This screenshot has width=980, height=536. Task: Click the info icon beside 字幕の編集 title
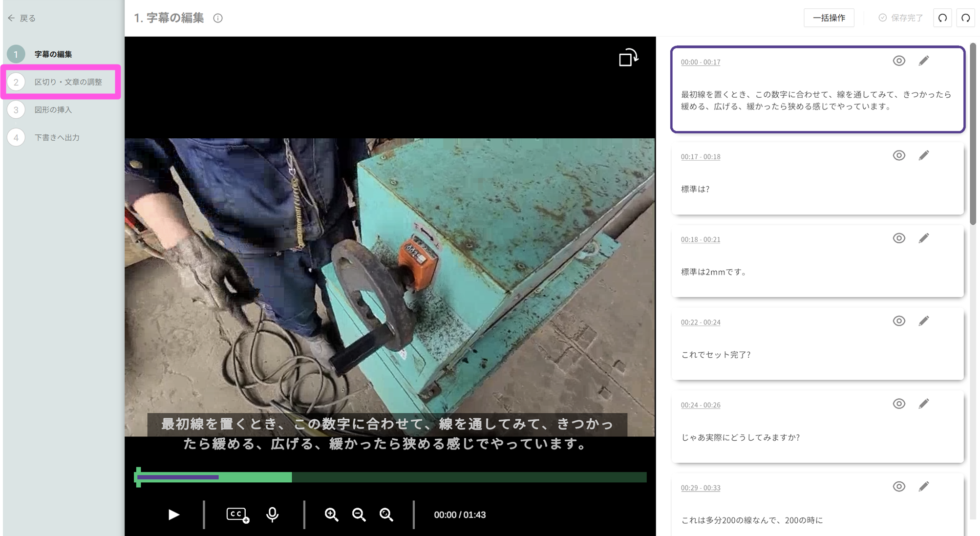pos(218,18)
